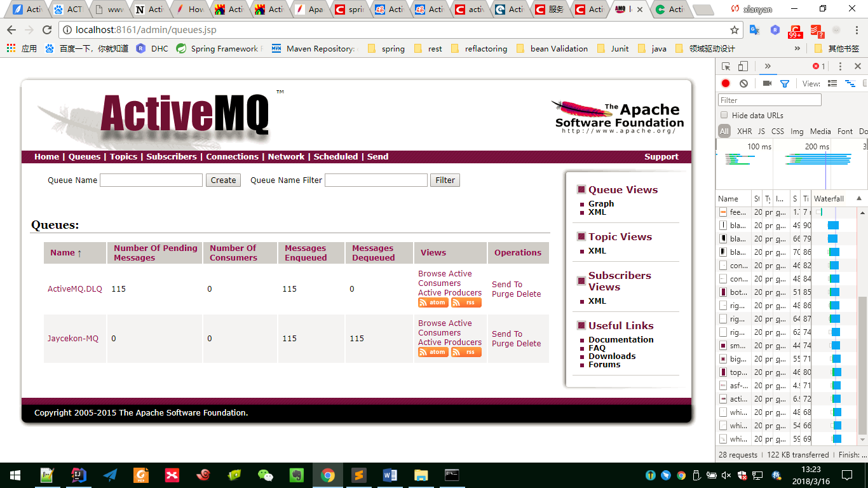Open Active Producers for Jaycekon-MQ
The image size is (868, 488).
click(450, 342)
